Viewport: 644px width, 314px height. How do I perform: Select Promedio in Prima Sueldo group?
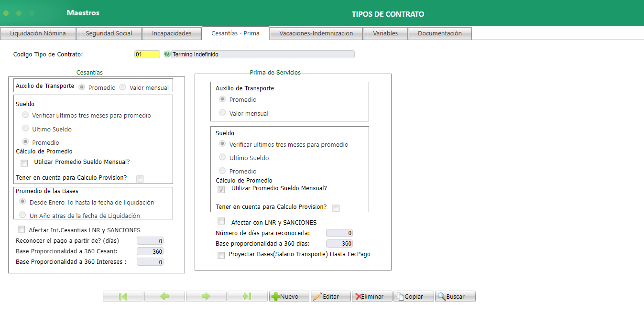pyautogui.click(x=222, y=171)
